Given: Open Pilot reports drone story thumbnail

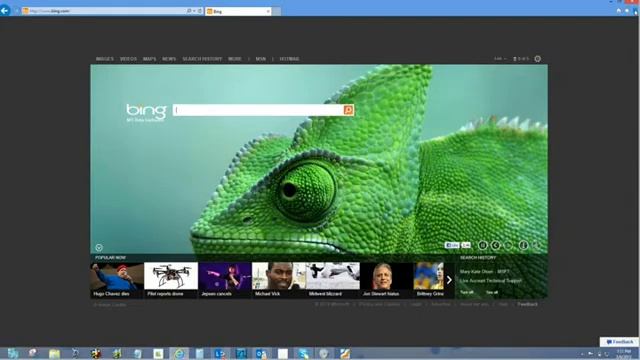Looking at the screenshot, I should 171,280.
